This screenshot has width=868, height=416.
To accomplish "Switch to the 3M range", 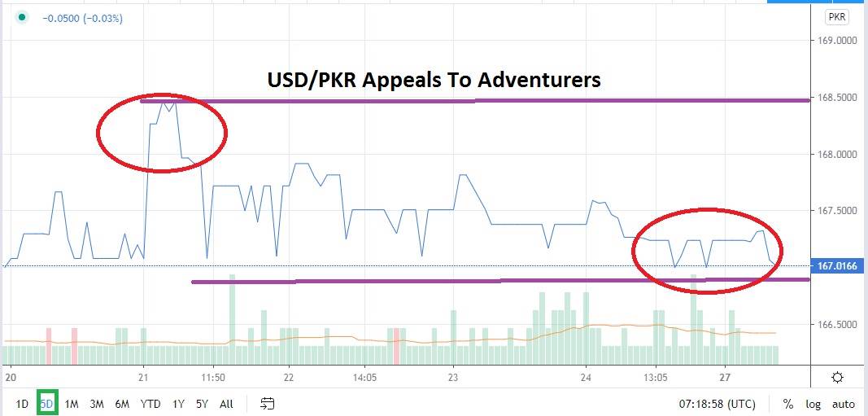I will (x=97, y=403).
